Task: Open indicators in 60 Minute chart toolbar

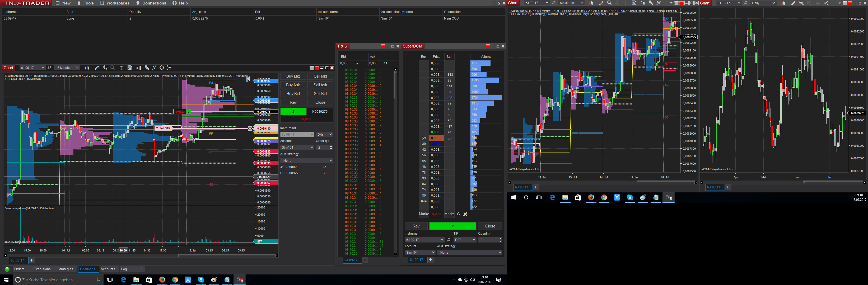Action: [651, 3]
